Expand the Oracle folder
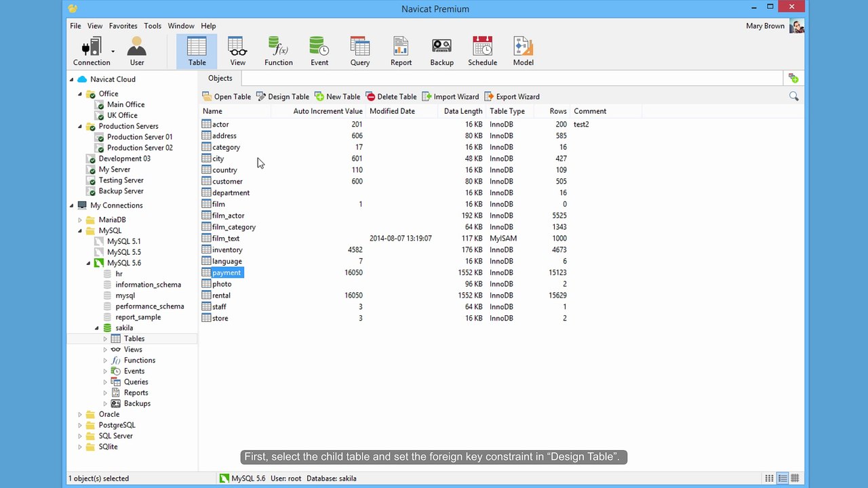 tap(80, 414)
